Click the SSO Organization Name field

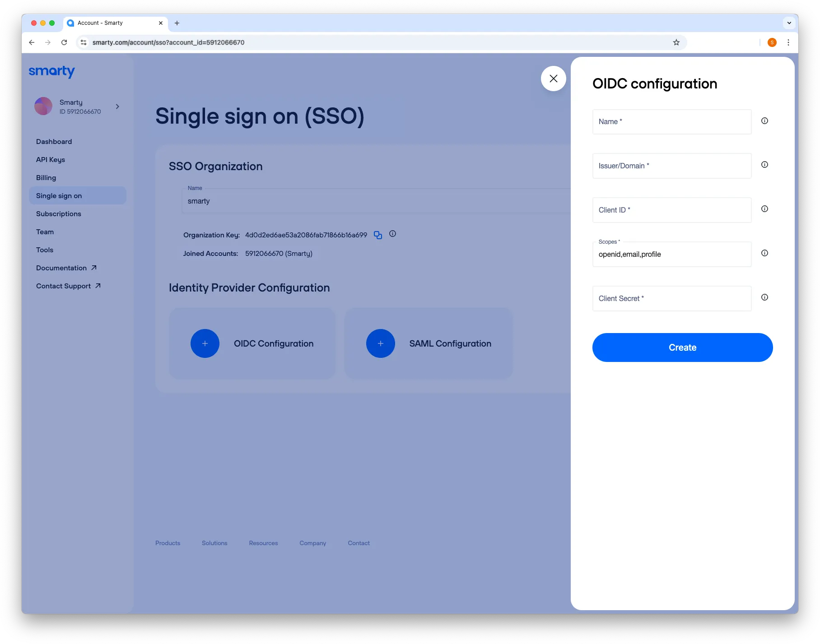click(376, 201)
